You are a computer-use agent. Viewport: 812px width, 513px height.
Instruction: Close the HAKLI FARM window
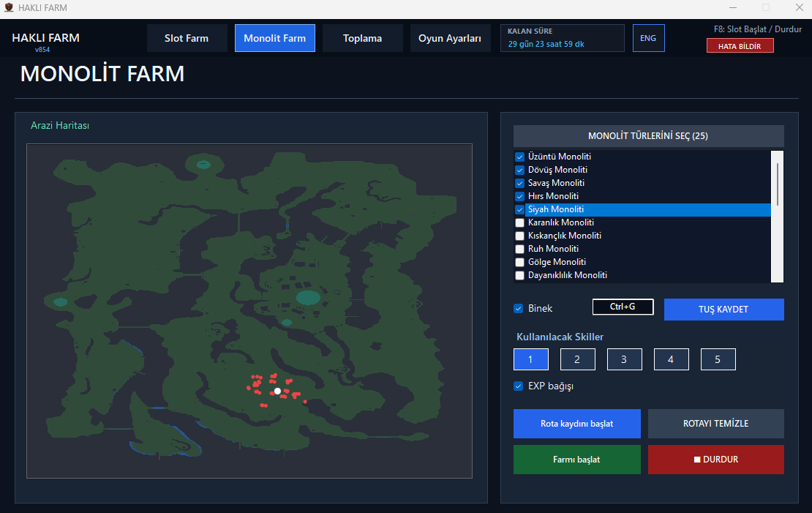click(x=799, y=8)
